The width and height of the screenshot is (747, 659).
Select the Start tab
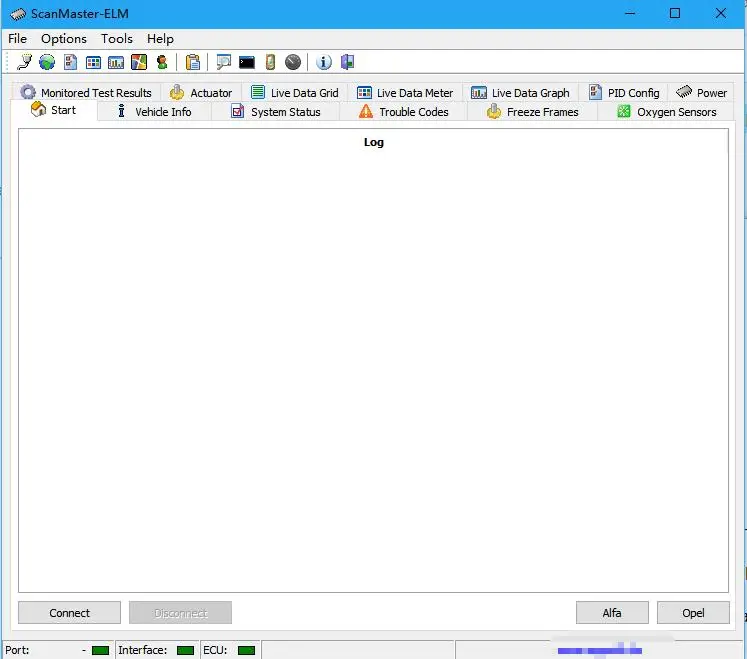pos(53,110)
